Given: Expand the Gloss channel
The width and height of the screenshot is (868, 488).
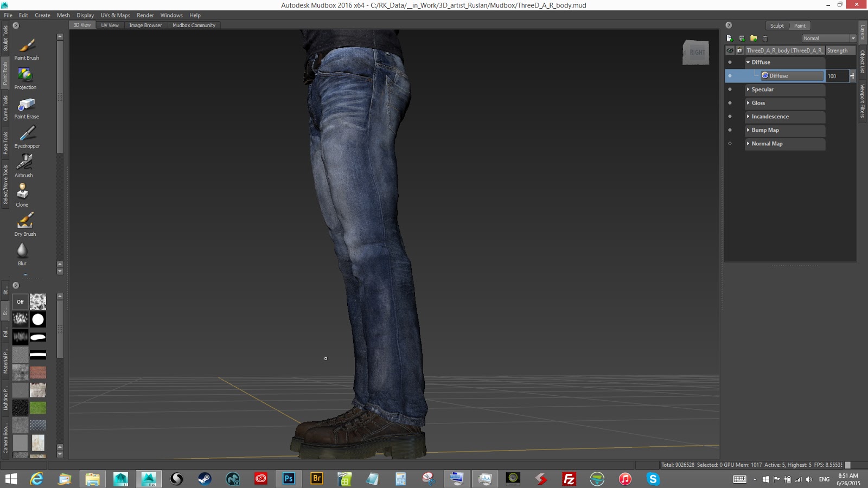Looking at the screenshot, I should 748,103.
